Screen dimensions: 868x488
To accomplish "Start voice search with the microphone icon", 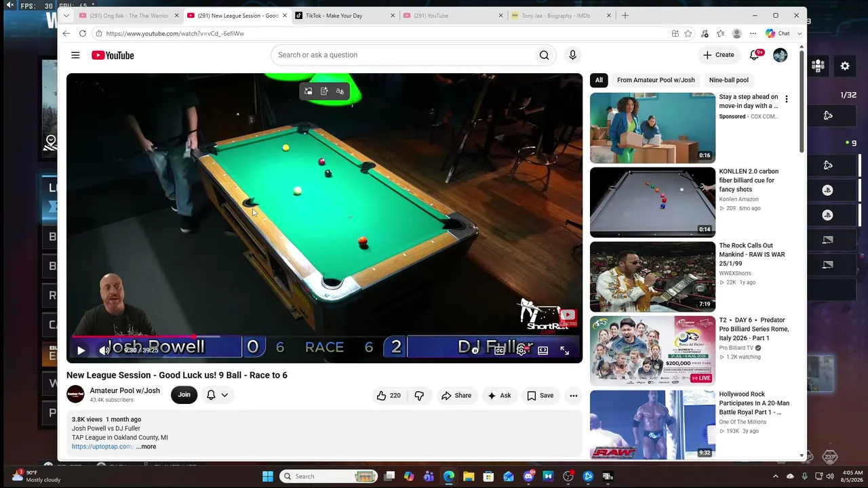I will pos(572,55).
